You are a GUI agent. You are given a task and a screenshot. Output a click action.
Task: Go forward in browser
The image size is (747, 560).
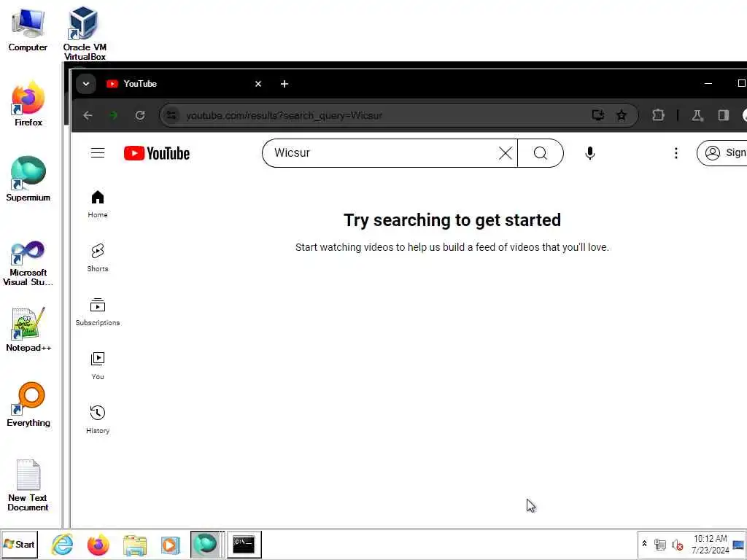point(113,115)
